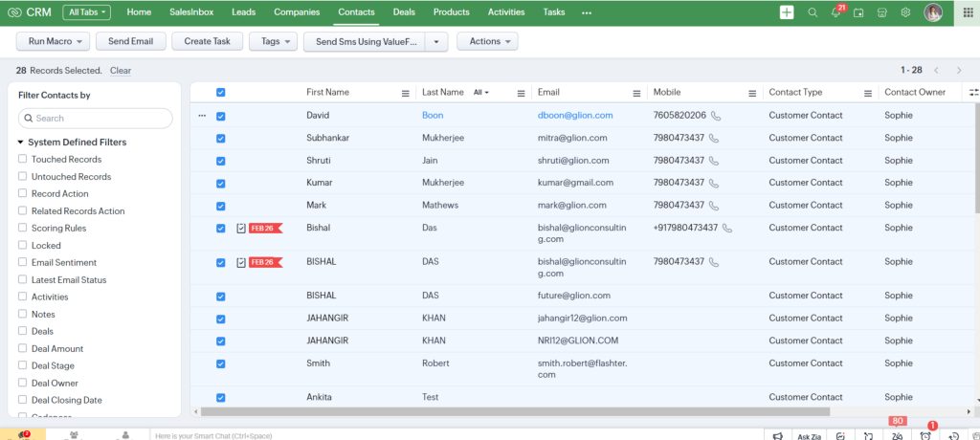Image resolution: width=980 pixels, height=440 pixels.
Task: Open the Run Macro dropdown
Action: click(x=54, y=42)
